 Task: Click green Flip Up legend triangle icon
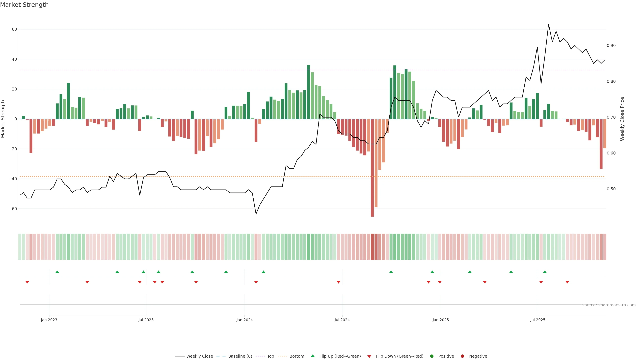click(x=312, y=356)
